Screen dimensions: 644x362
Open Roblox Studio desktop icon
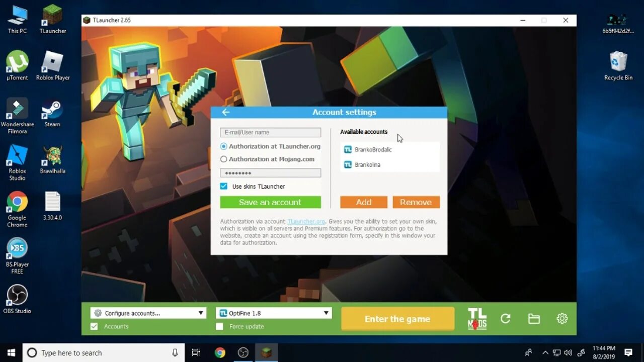click(x=17, y=162)
